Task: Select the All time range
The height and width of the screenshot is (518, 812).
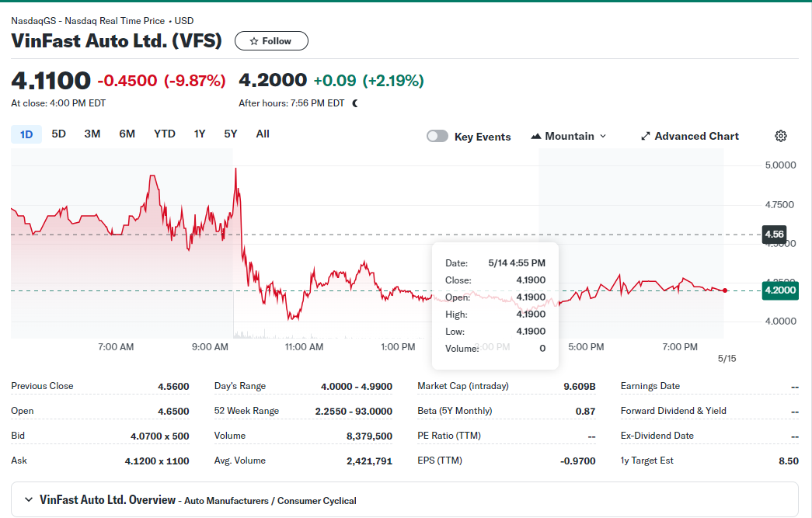Action: coord(263,134)
